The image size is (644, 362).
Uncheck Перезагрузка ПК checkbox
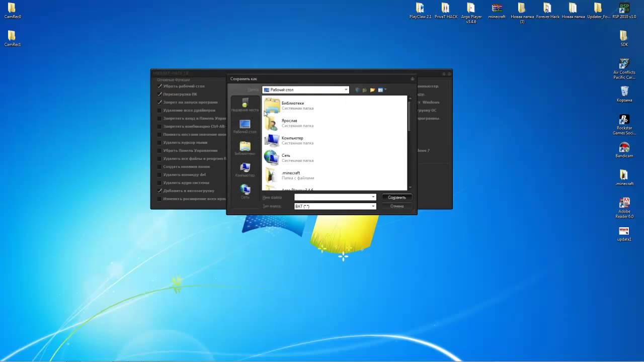[159, 94]
